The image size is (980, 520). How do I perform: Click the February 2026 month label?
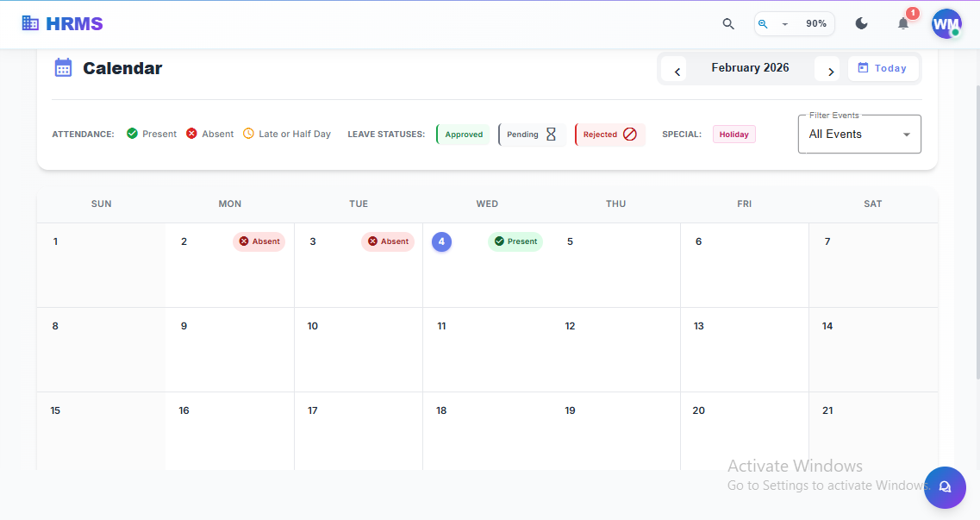click(x=750, y=67)
